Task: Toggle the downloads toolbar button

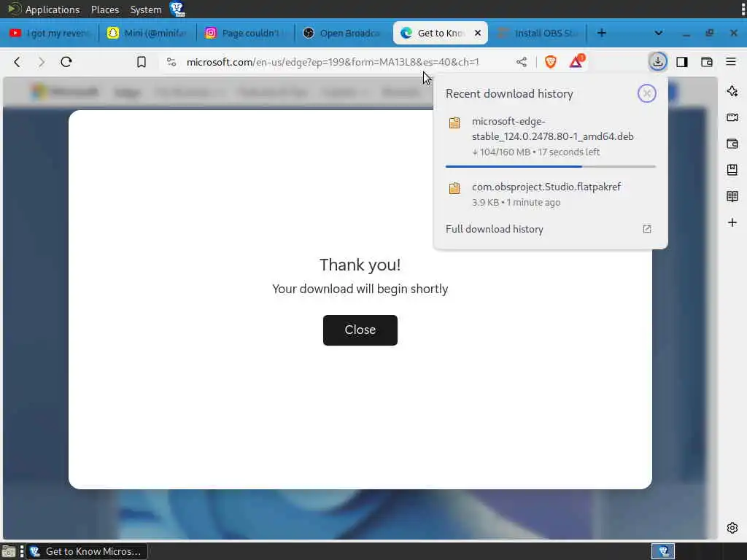Action: [658, 62]
